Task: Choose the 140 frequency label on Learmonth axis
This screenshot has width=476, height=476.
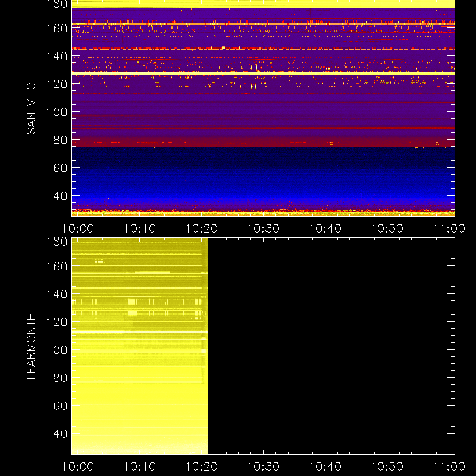Action: pos(57,294)
